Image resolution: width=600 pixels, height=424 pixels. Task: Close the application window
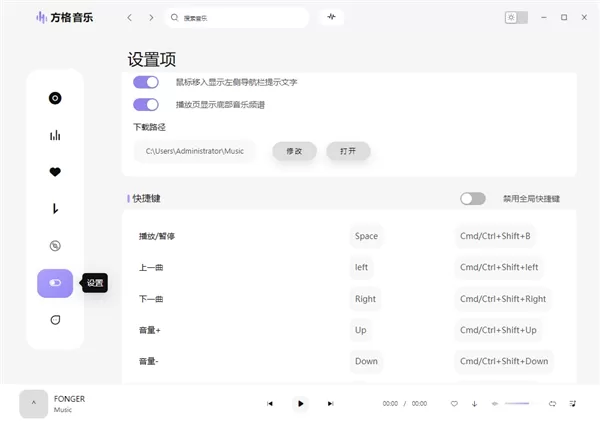click(x=584, y=18)
